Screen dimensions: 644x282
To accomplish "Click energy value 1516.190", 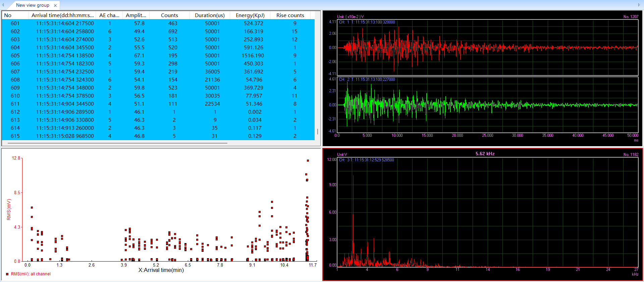I will (253, 56).
